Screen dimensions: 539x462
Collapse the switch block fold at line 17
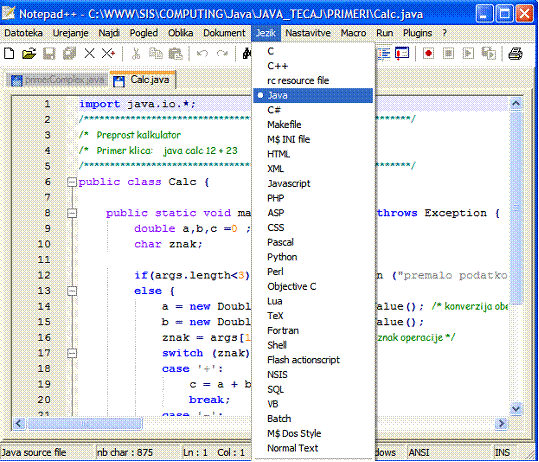point(72,353)
